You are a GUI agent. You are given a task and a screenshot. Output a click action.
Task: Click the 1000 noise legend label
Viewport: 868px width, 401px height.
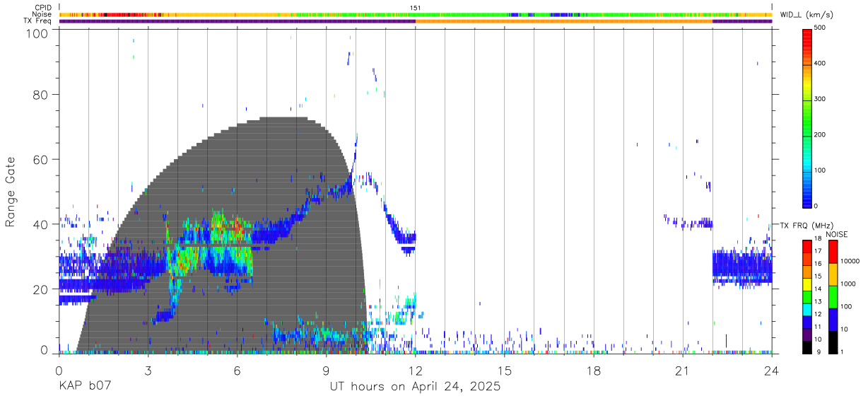848,284
